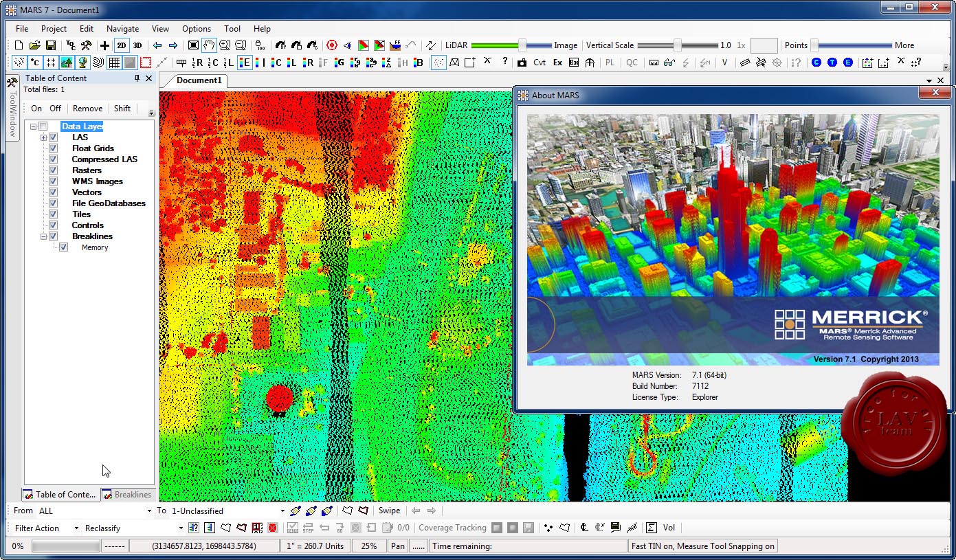Expand the LAS tree node
This screenshot has height=560, width=956.
click(44, 137)
